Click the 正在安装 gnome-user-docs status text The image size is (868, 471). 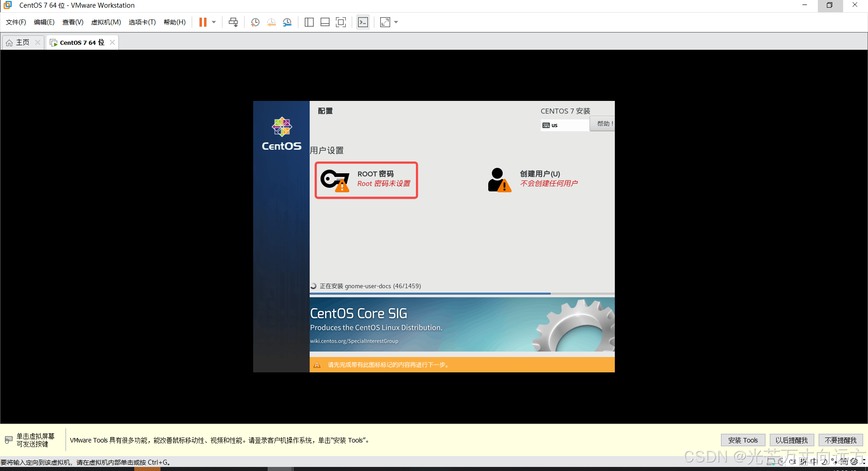tap(370, 286)
